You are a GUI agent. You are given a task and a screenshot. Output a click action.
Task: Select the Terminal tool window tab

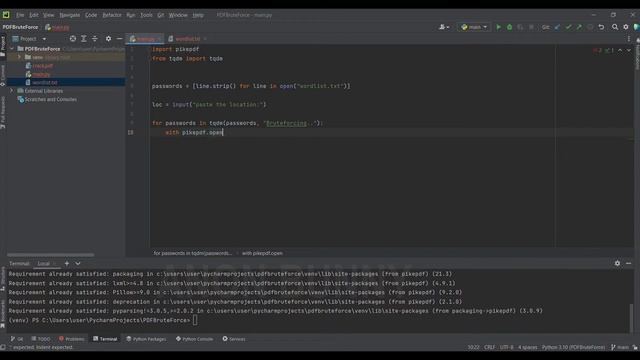tap(105, 339)
